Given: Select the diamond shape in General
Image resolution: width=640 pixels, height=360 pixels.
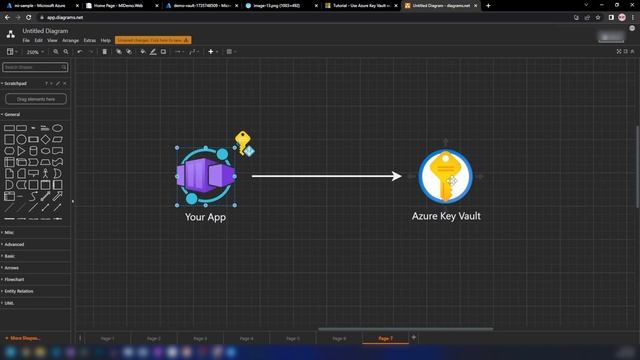Looking at the screenshot, I should [x=45, y=139].
